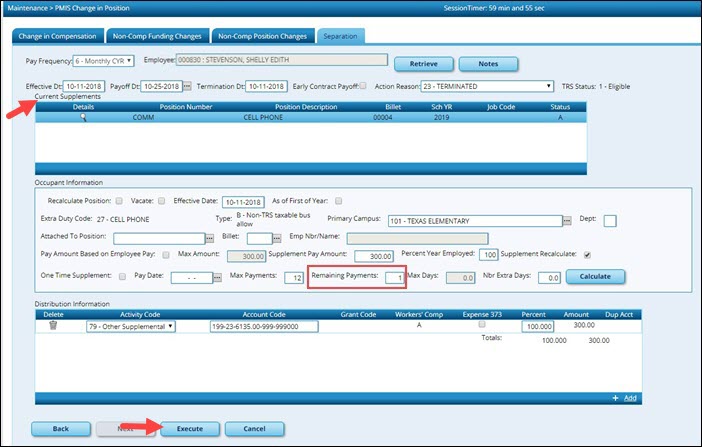Click the Execute button

(x=189, y=428)
